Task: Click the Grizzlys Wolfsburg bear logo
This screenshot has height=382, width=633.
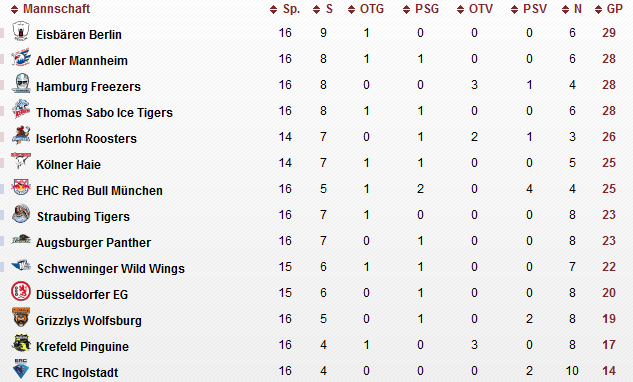Action: pos(21,317)
